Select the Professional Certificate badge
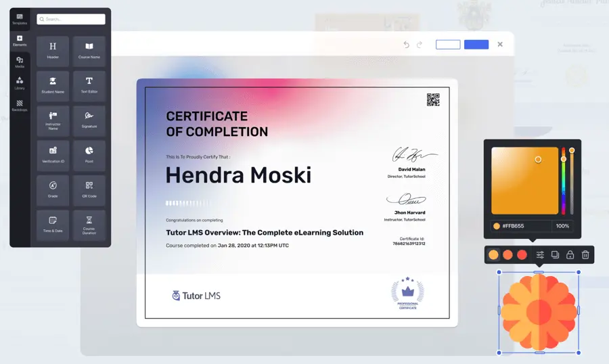Viewport: 609px width, 364px height. (x=407, y=293)
